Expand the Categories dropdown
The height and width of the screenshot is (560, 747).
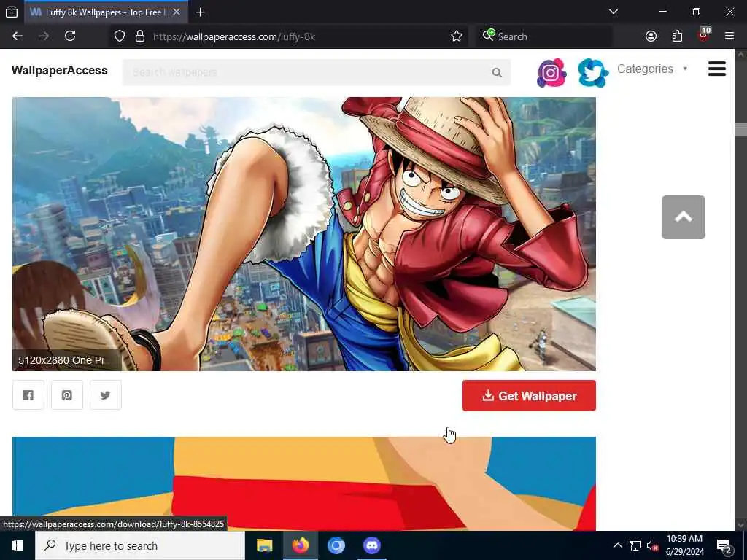point(652,69)
